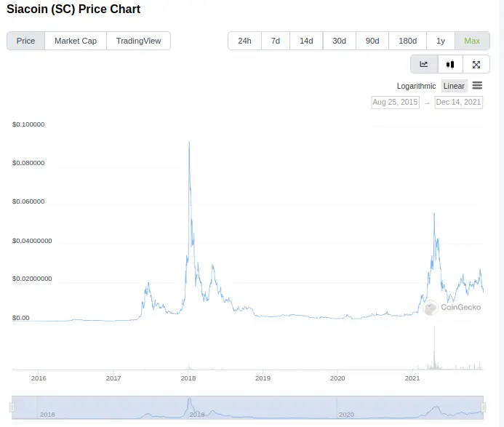The width and height of the screenshot is (504, 427).
Task: Select the Price tab
Action: 25,41
